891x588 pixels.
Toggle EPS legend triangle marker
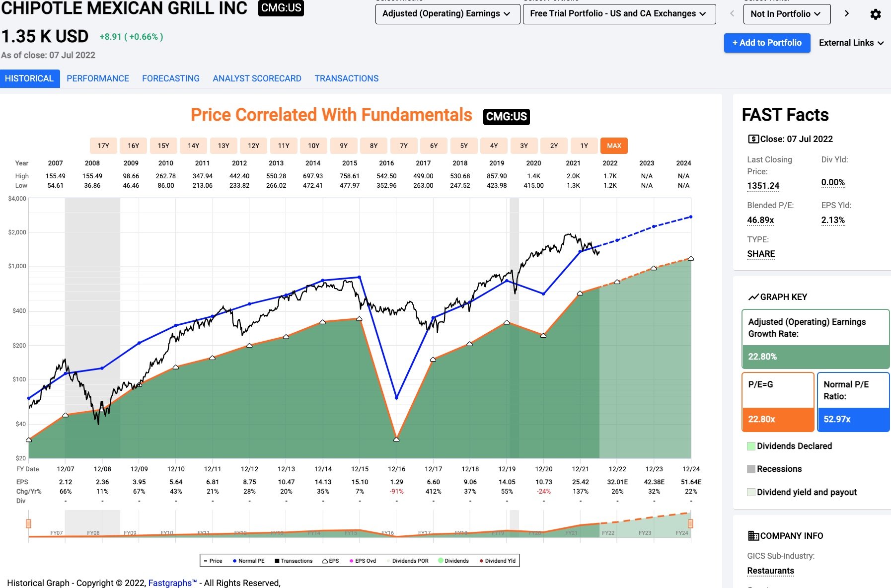(325, 561)
